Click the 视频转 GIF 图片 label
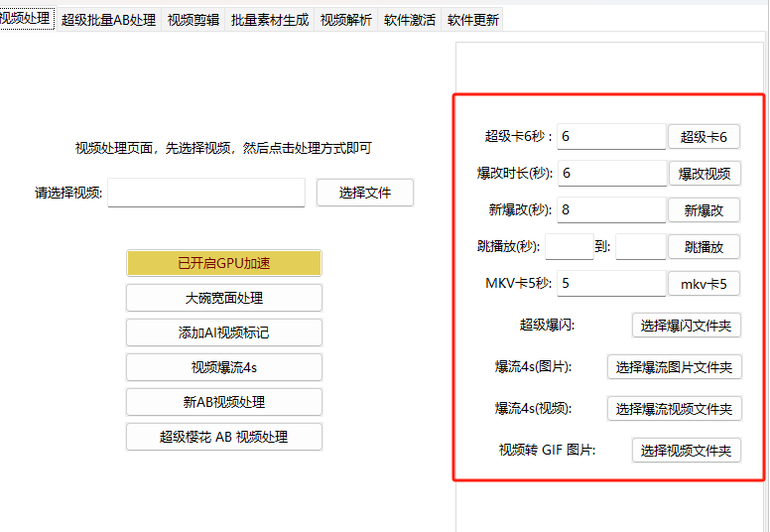Viewport: 770px width, 532px height. 547,450
